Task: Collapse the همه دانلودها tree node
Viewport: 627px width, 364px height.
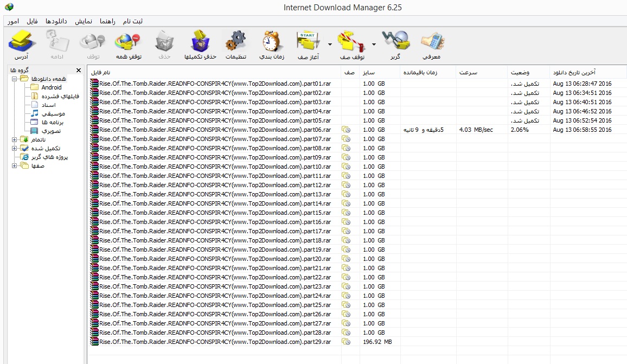Action: click(15, 79)
